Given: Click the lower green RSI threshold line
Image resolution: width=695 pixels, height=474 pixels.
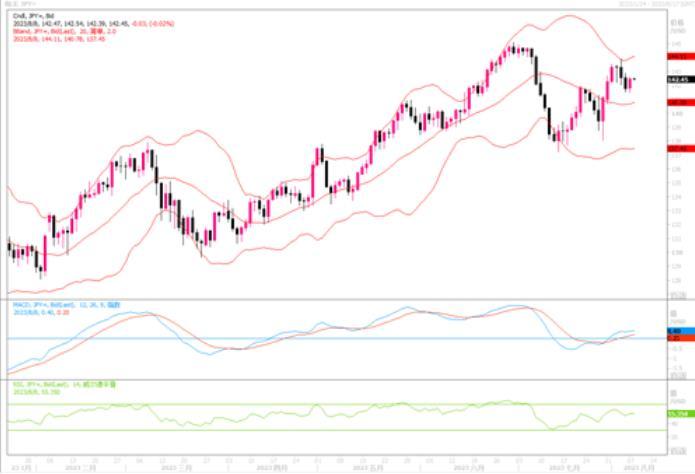Looking at the screenshot, I should point(300,431).
